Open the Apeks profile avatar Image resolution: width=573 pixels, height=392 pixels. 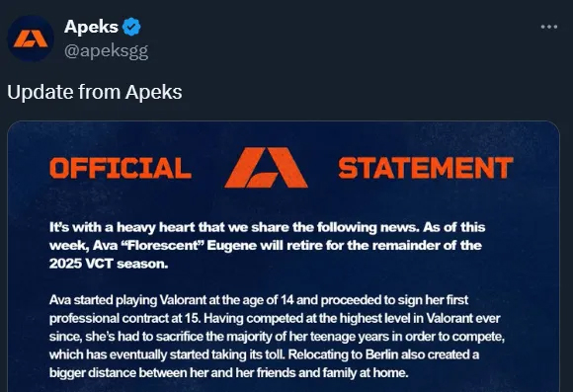[31, 39]
